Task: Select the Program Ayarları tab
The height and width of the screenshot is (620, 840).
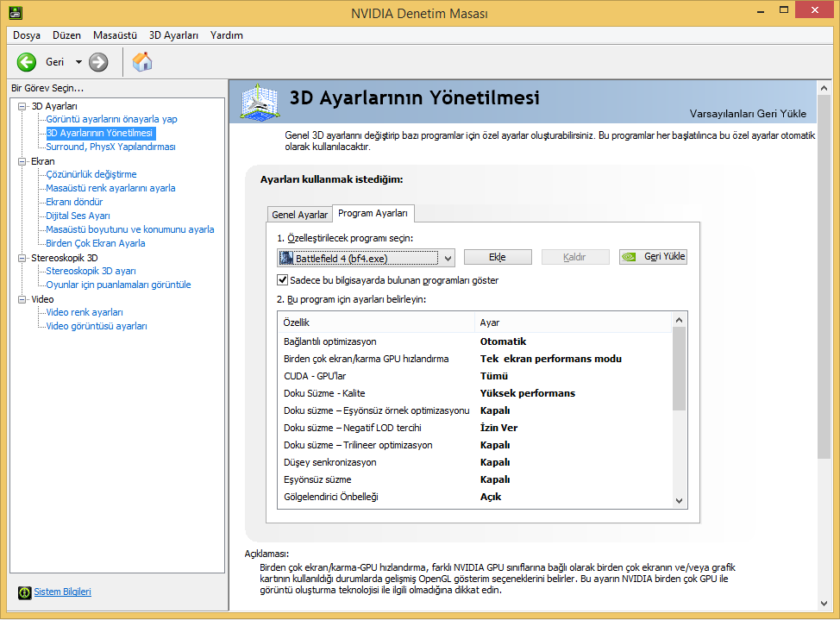Action: [x=373, y=213]
